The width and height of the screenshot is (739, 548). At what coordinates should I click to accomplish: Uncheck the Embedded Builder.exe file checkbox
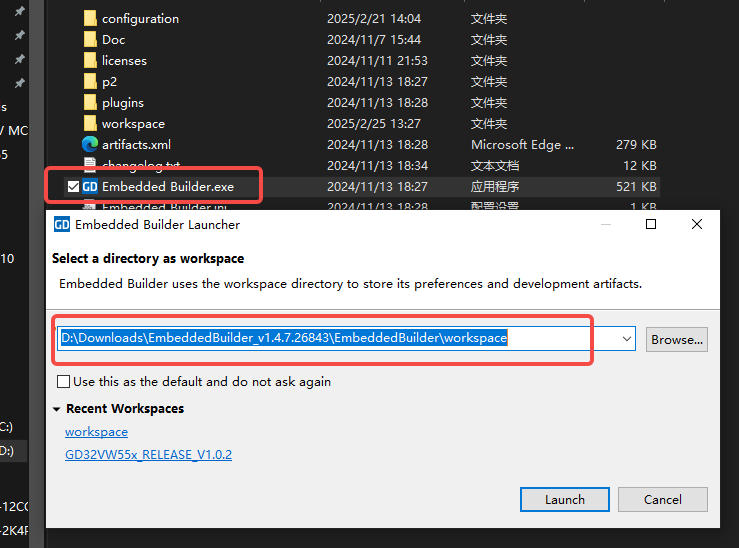pyautogui.click(x=72, y=187)
